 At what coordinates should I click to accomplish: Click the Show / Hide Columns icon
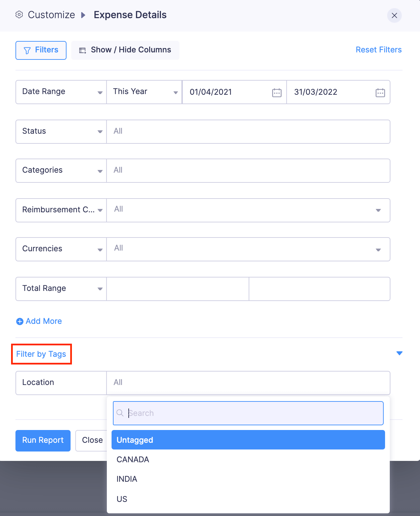click(x=82, y=50)
